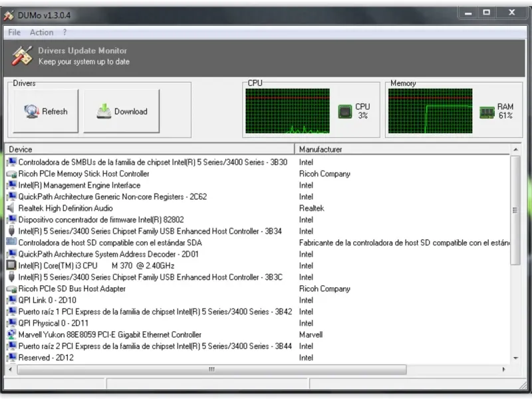Click speaker icon of Realtek High Definition Audio
This screenshot has height=399, width=532.
coord(11,207)
